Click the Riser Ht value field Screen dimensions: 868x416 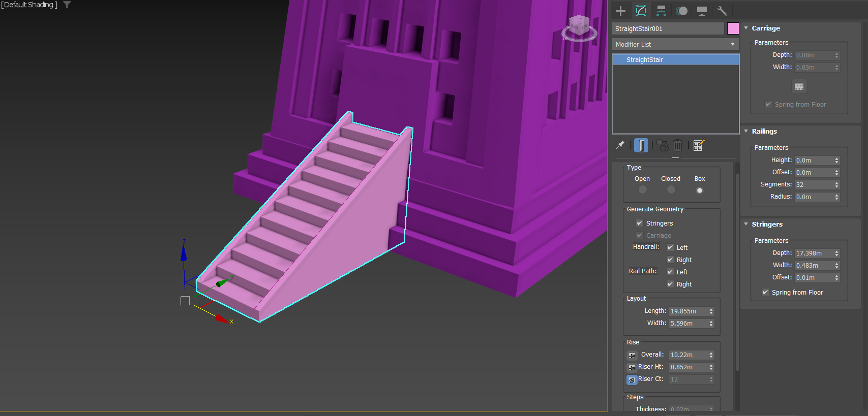pyautogui.click(x=689, y=367)
